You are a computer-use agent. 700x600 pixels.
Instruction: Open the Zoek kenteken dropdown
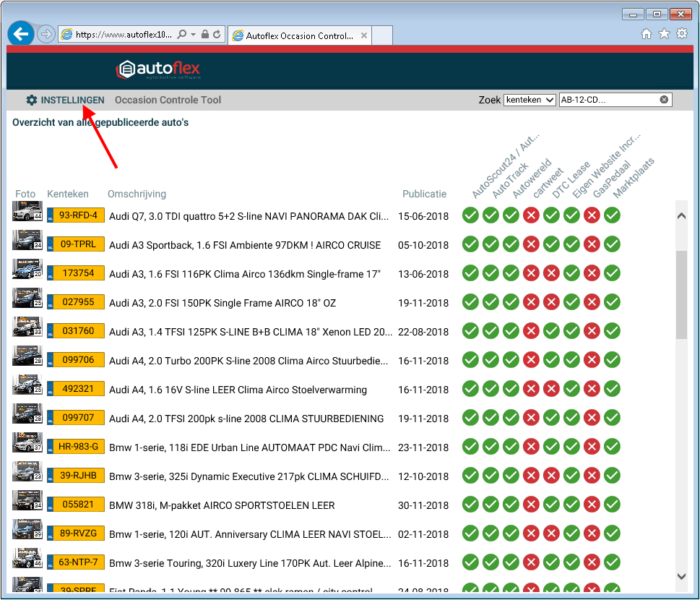[x=530, y=100]
